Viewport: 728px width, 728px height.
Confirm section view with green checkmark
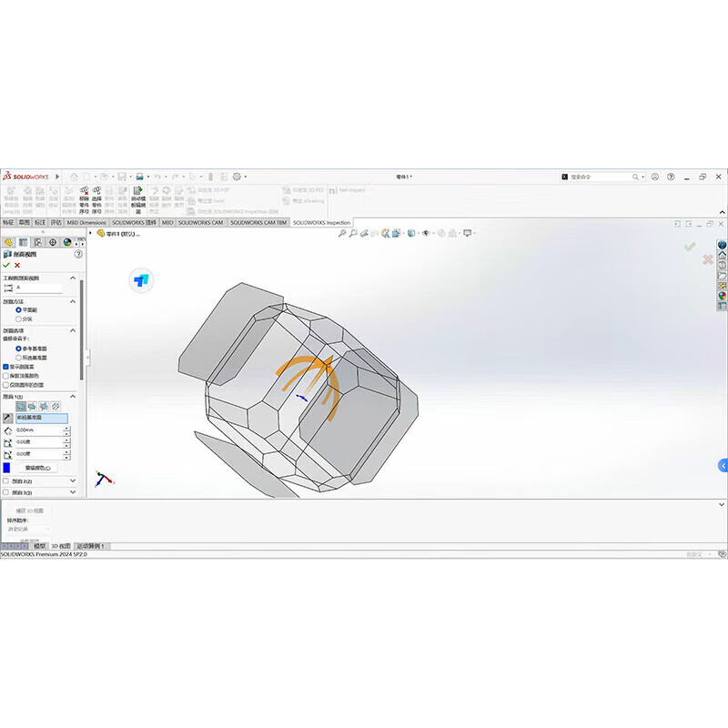click(6, 266)
